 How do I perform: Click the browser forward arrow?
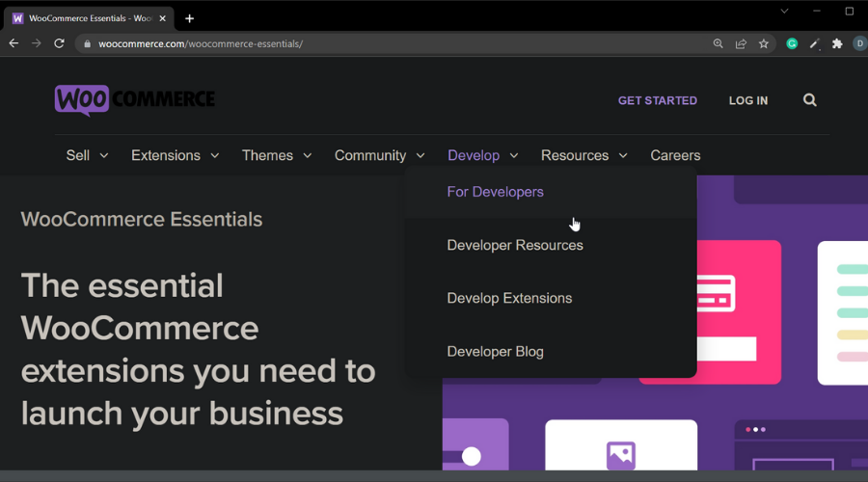point(37,43)
